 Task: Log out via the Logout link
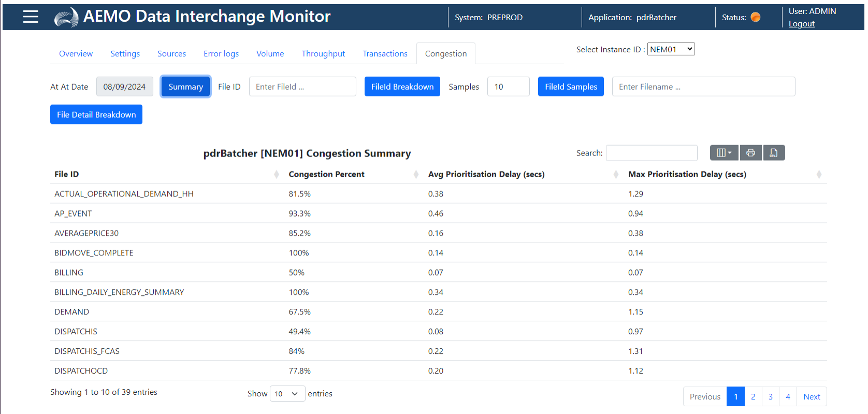[x=801, y=24]
